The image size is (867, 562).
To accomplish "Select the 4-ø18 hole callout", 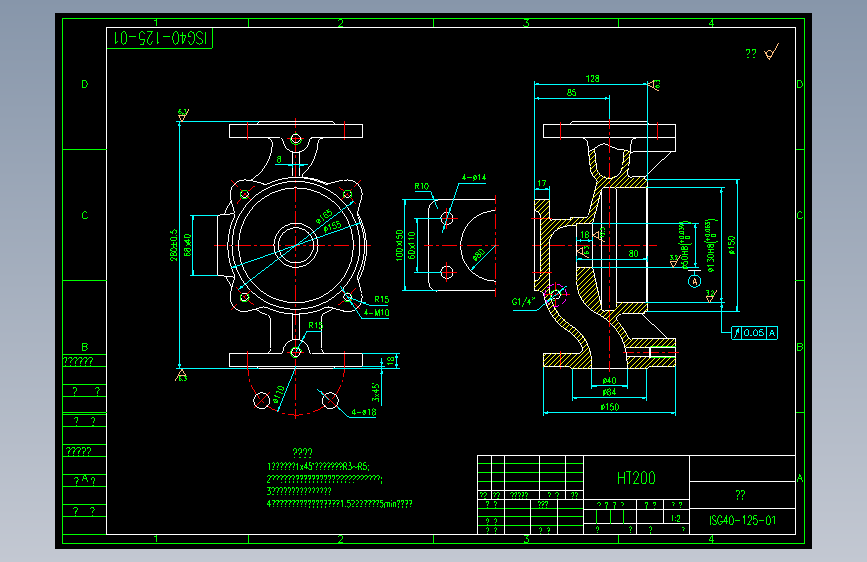I will point(364,412).
